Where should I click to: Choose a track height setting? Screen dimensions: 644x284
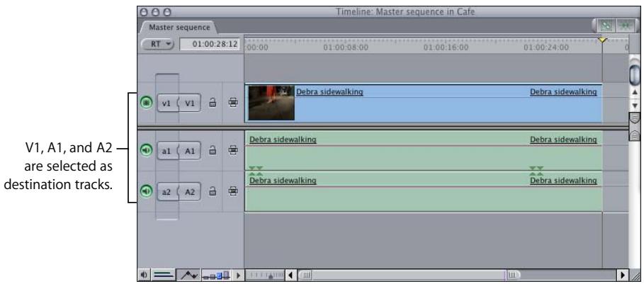point(217,276)
